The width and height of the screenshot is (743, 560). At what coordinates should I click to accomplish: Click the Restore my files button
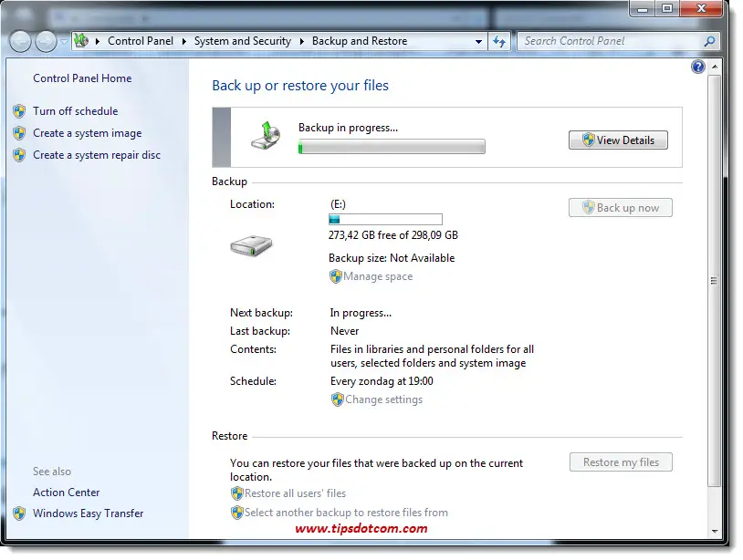coord(621,462)
